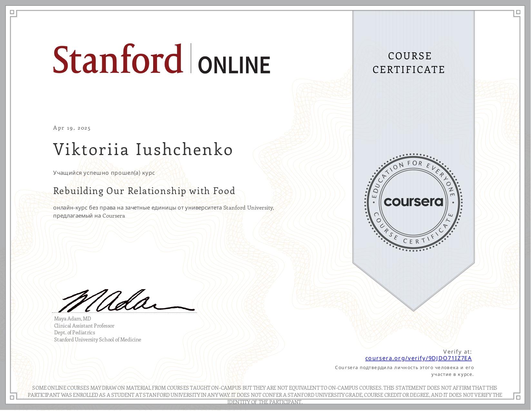Click the 'Verify at:' label

point(457,352)
